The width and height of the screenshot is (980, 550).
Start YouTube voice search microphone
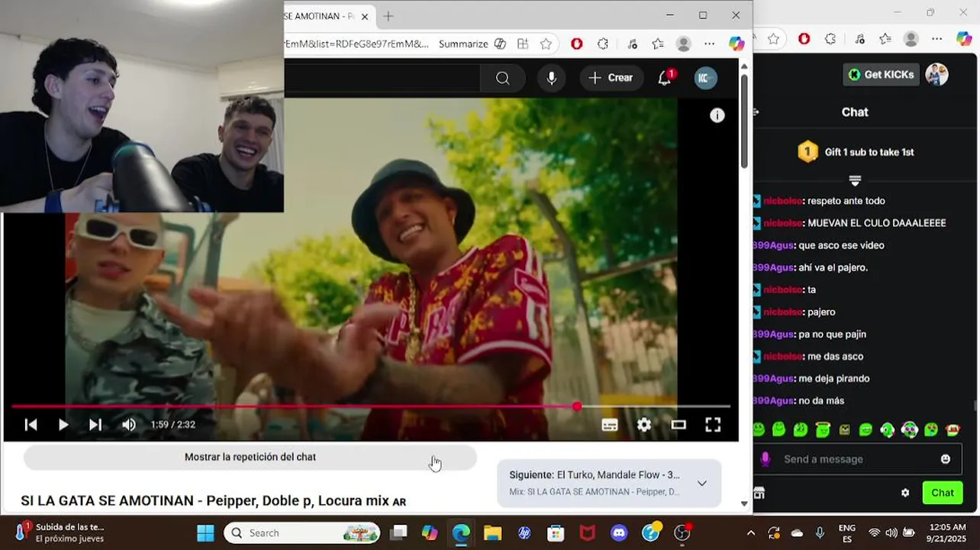551,78
